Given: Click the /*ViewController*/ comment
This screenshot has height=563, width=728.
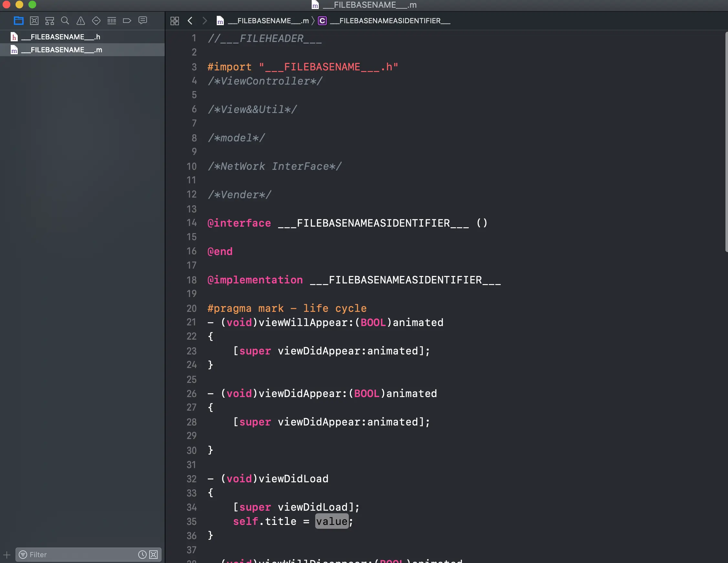Looking at the screenshot, I should 265,81.
